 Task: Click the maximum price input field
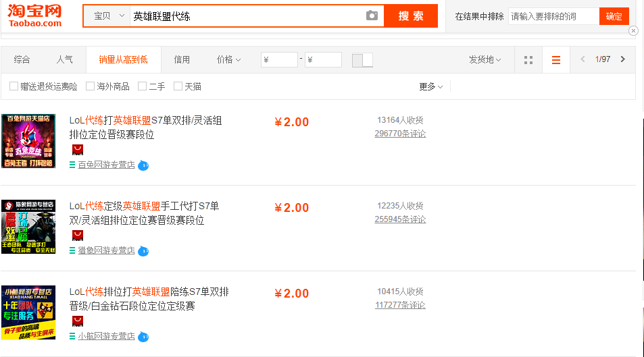click(323, 60)
